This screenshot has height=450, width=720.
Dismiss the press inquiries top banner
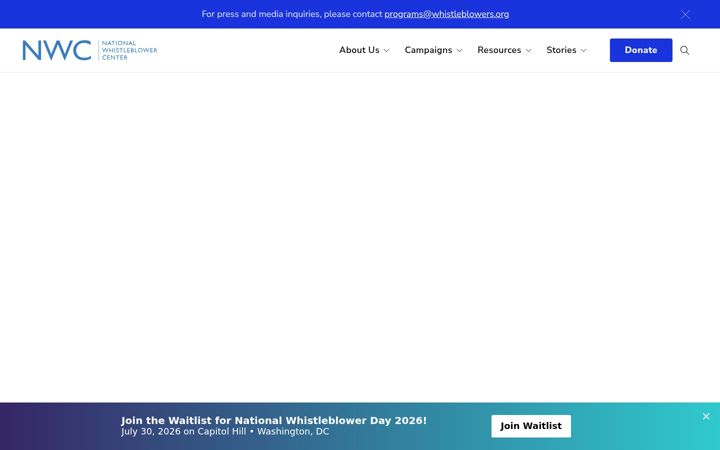(x=685, y=15)
